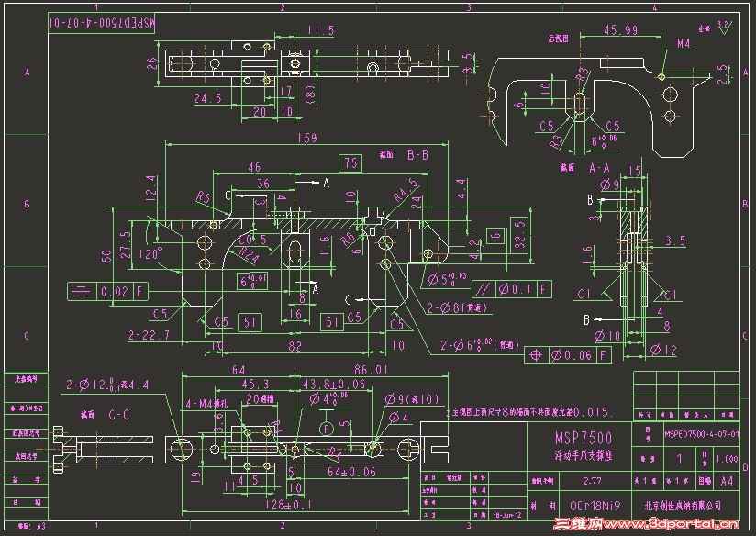
Task: Select the A3 format label at bottom-left
Action: pyautogui.click(x=39, y=525)
